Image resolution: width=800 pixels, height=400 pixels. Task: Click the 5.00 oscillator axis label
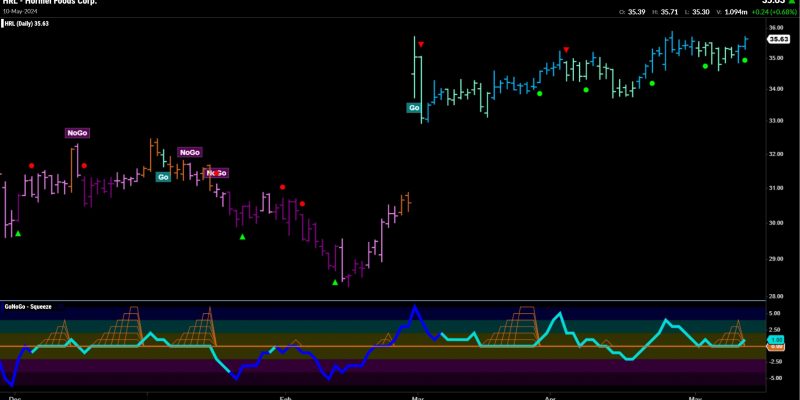click(x=776, y=314)
